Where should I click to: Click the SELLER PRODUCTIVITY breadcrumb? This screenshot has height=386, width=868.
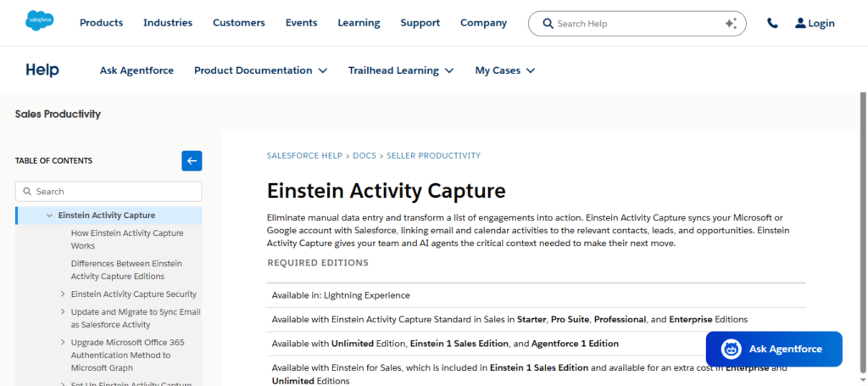click(433, 155)
